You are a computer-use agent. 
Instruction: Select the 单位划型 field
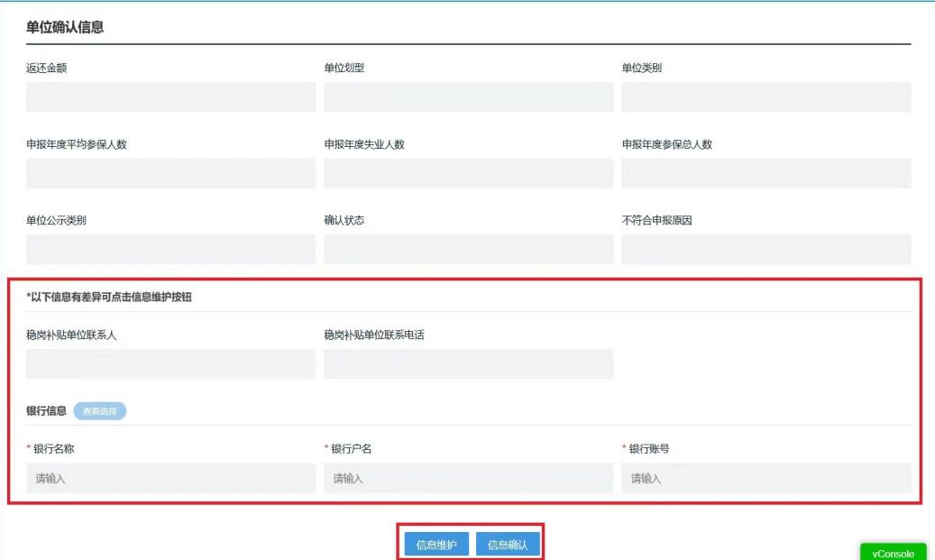468,97
